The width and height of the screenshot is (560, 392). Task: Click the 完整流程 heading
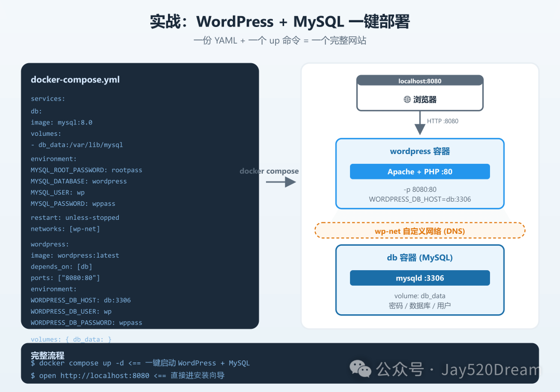[48, 355]
